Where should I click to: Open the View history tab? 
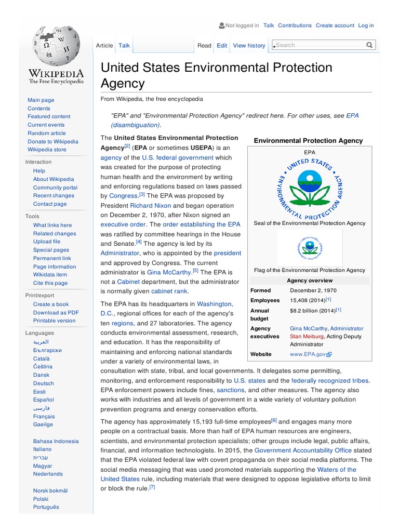tap(249, 46)
